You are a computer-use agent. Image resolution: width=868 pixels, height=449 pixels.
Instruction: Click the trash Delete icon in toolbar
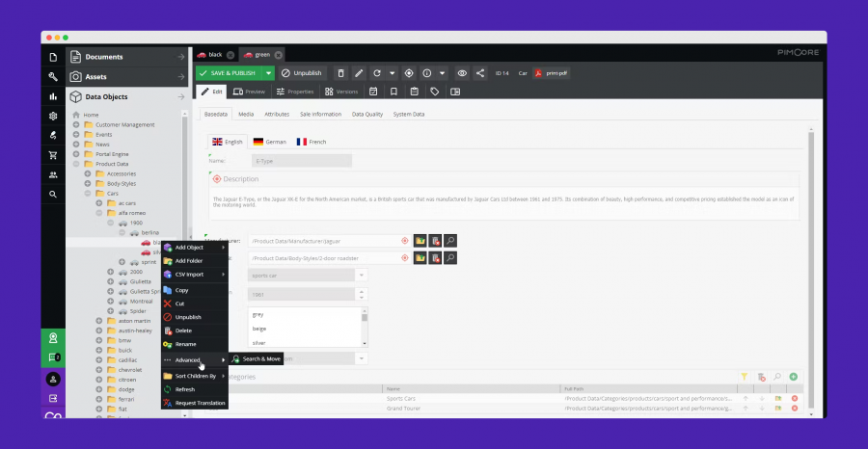pos(341,73)
